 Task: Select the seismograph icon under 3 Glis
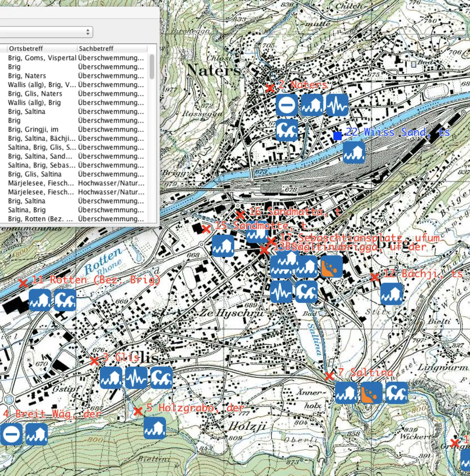click(136, 378)
